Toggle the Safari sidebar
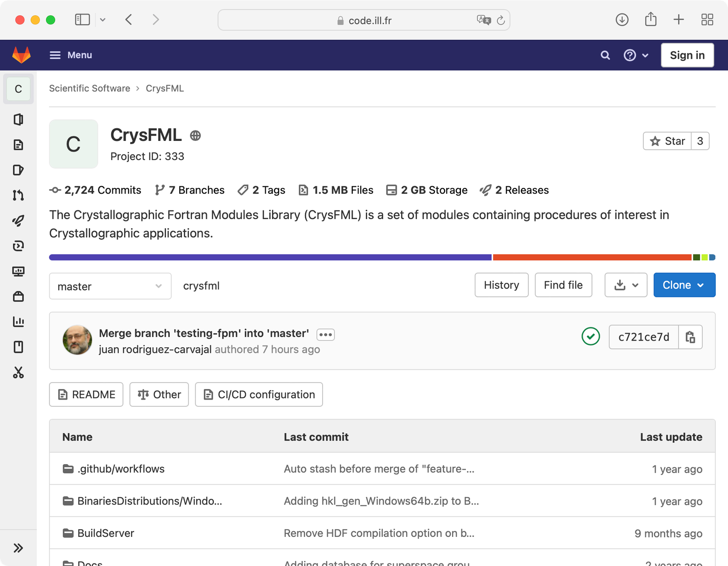Screen dimensions: 728x566 (x=82, y=20)
